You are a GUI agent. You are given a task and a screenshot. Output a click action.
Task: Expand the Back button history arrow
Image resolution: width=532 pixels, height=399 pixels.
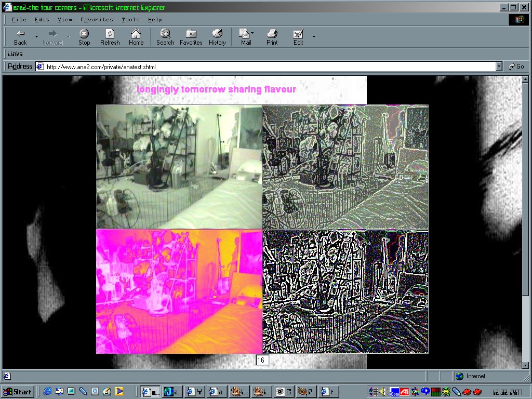click(x=36, y=36)
